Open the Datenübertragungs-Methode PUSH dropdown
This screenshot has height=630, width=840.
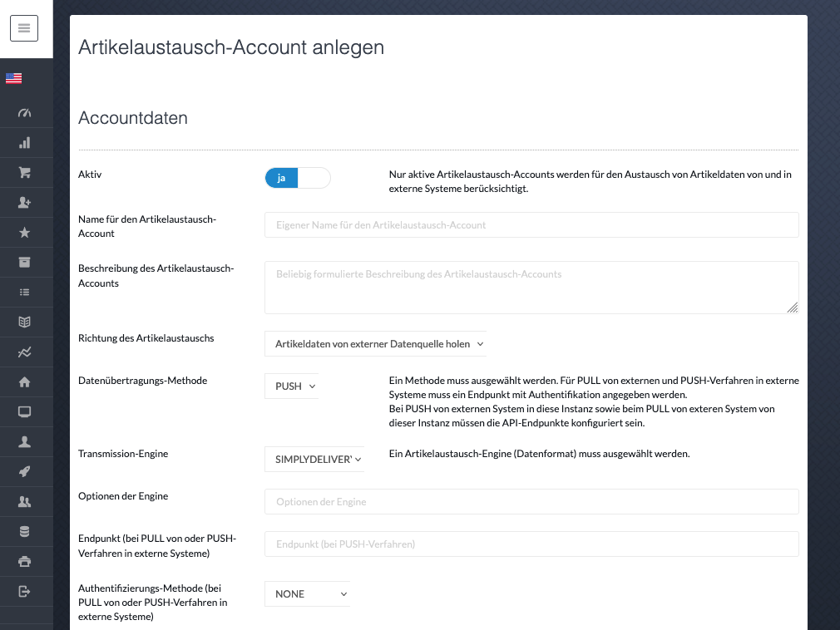291,386
